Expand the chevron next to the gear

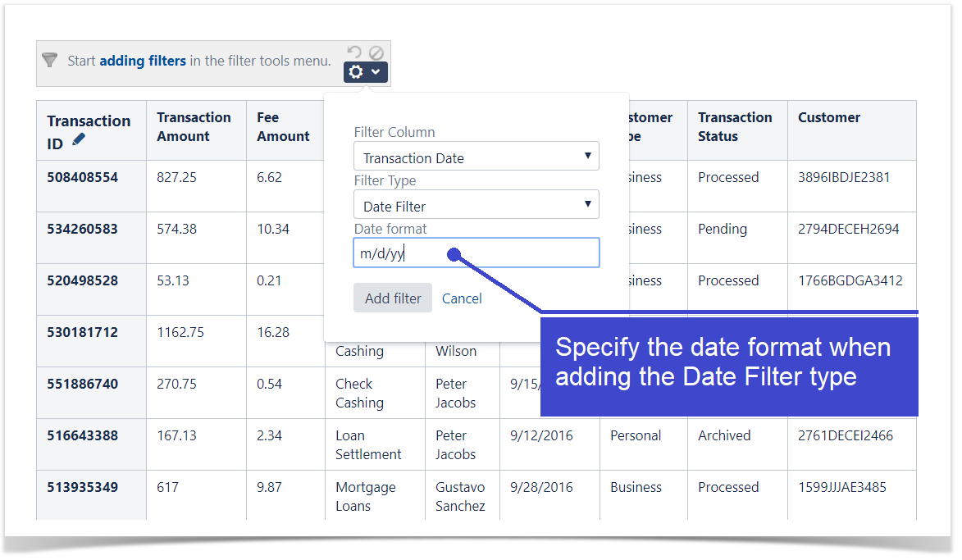(x=376, y=72)
